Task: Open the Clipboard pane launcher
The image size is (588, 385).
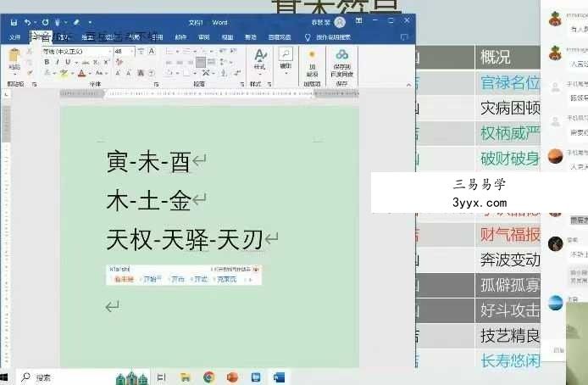Action: [x=34, y=85]
